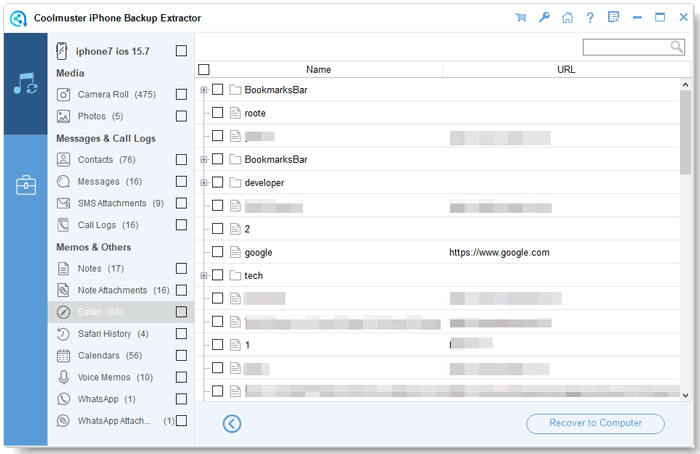Enable the Safari History checkbox
This screenshot has width=700, height=454.
[181, 333]
